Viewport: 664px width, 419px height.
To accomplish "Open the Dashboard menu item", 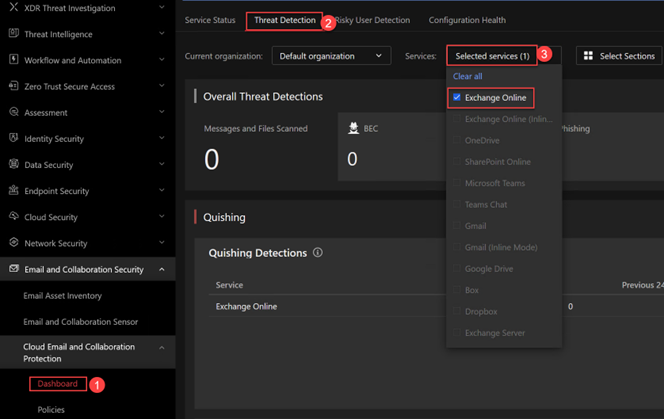I will pos(58,384).
